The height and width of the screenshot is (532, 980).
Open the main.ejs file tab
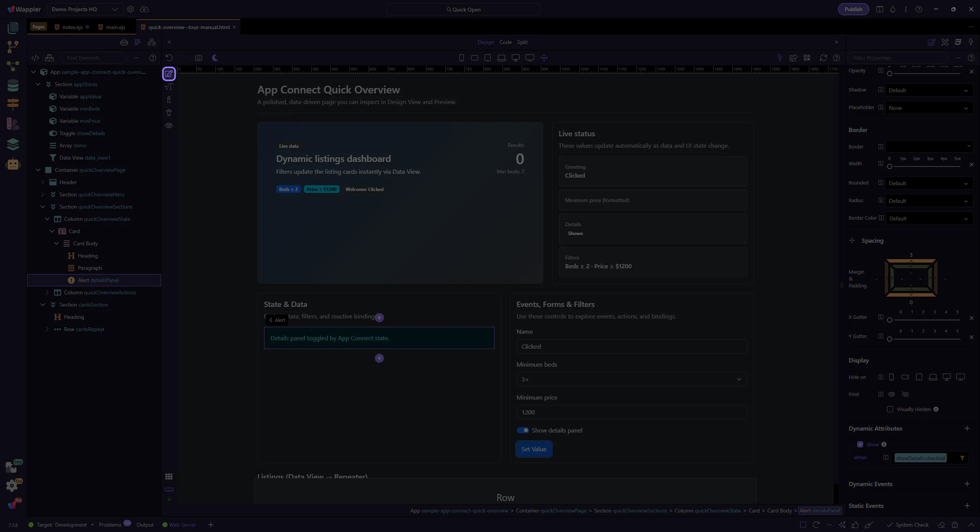(115, 27)
